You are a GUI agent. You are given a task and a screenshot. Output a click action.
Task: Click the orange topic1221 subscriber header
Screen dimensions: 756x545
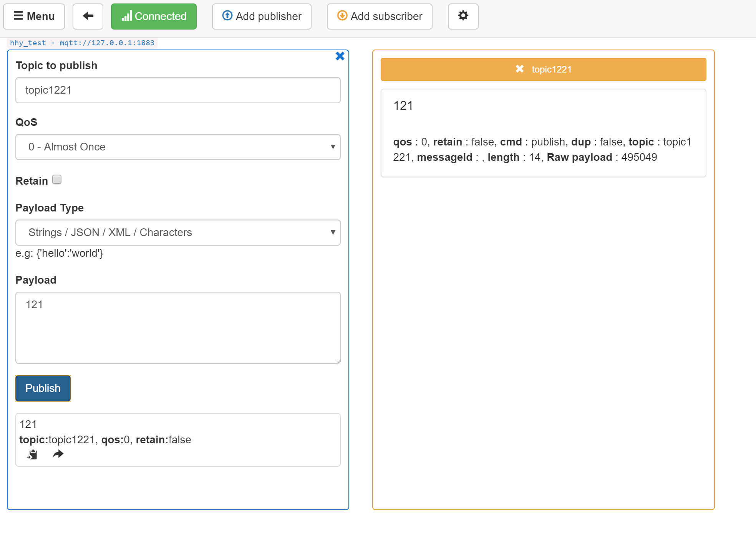tap(543, 69)
